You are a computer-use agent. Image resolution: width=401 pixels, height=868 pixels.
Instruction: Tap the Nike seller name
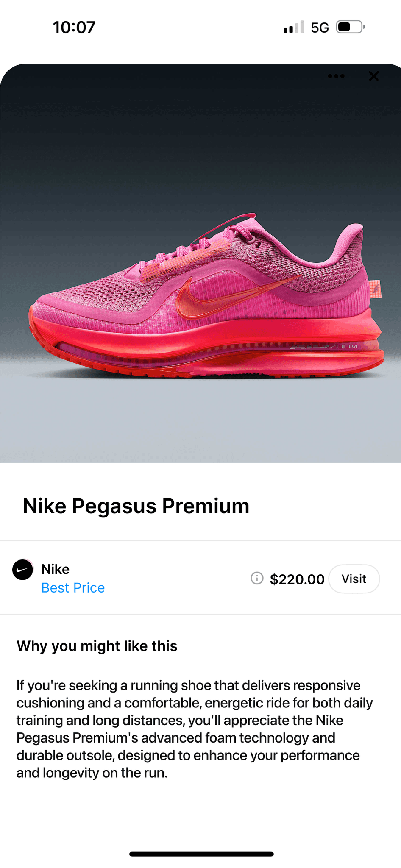coord(55,569)
